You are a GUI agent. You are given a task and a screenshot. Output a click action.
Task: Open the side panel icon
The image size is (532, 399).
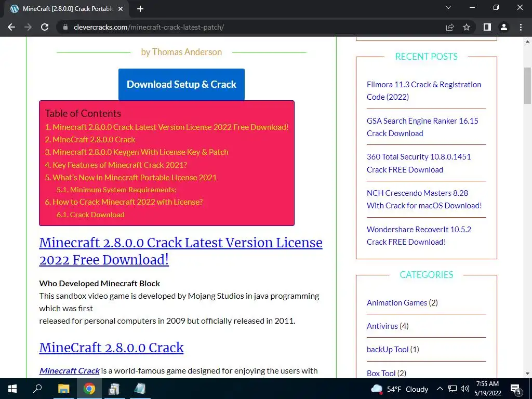(x=487, y=27)
